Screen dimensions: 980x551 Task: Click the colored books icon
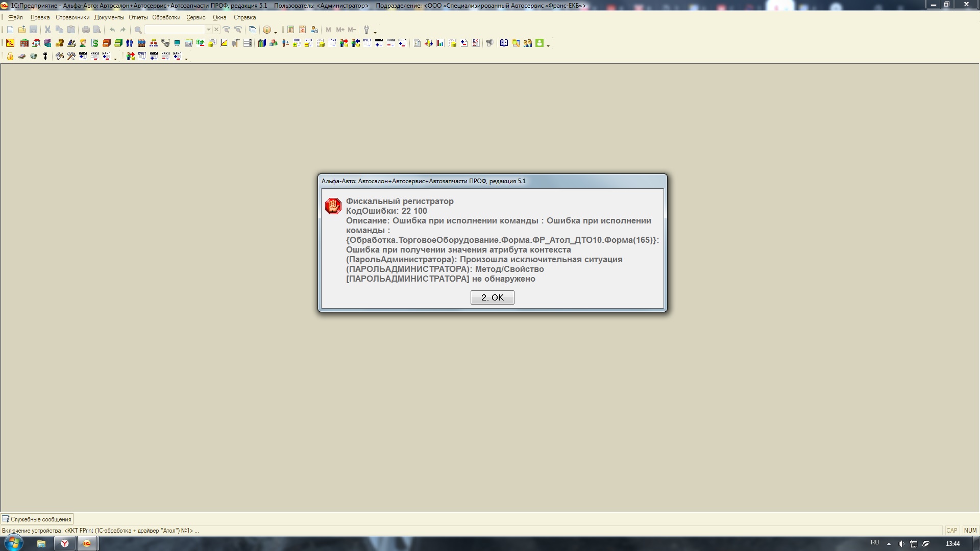point(261,43)
